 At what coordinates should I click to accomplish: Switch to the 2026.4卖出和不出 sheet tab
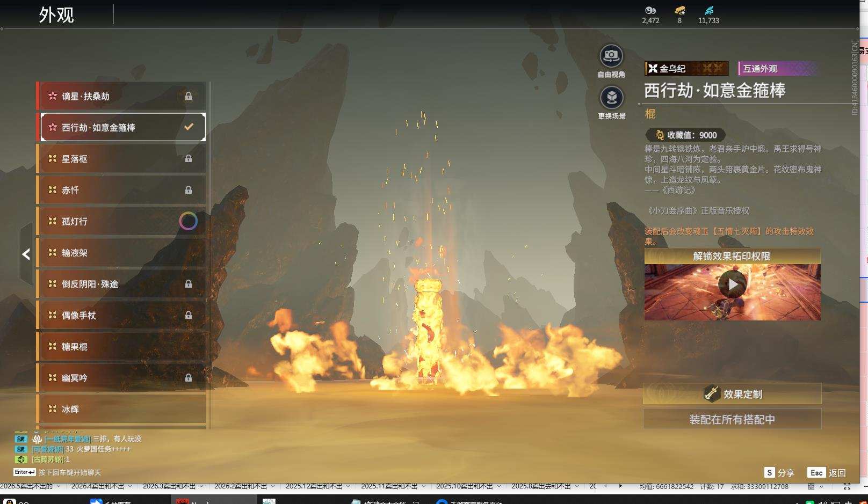98,486
